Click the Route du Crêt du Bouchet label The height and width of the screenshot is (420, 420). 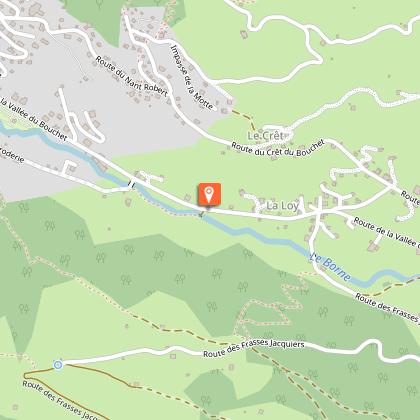[x=278, y=148]
